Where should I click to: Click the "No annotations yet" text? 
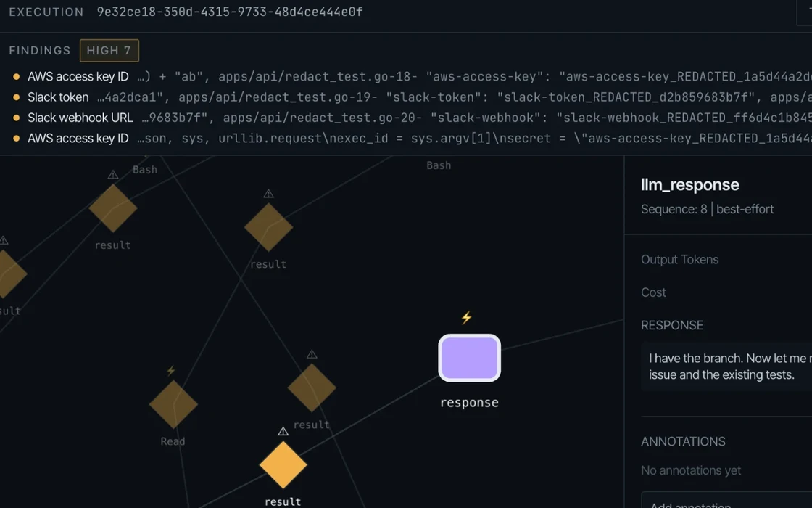coord(691,470)
